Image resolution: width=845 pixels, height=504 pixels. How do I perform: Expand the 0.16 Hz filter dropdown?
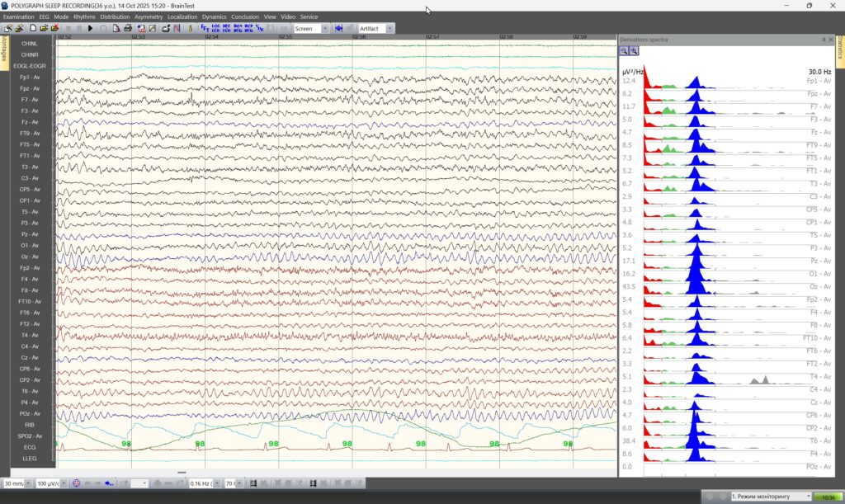(217, 483)
